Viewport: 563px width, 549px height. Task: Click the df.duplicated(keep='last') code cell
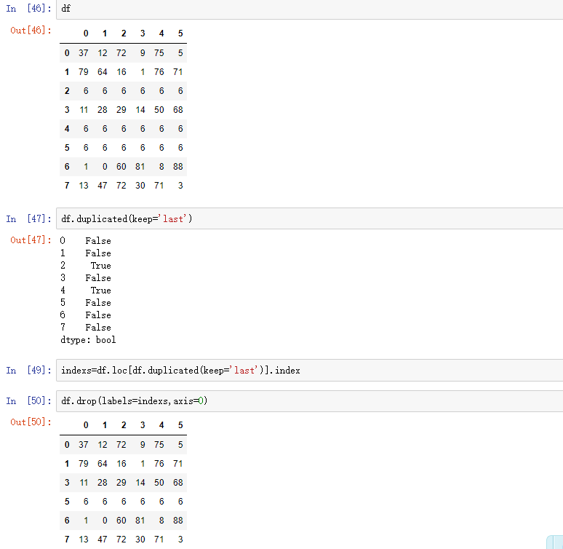click(x=310, y=218)
